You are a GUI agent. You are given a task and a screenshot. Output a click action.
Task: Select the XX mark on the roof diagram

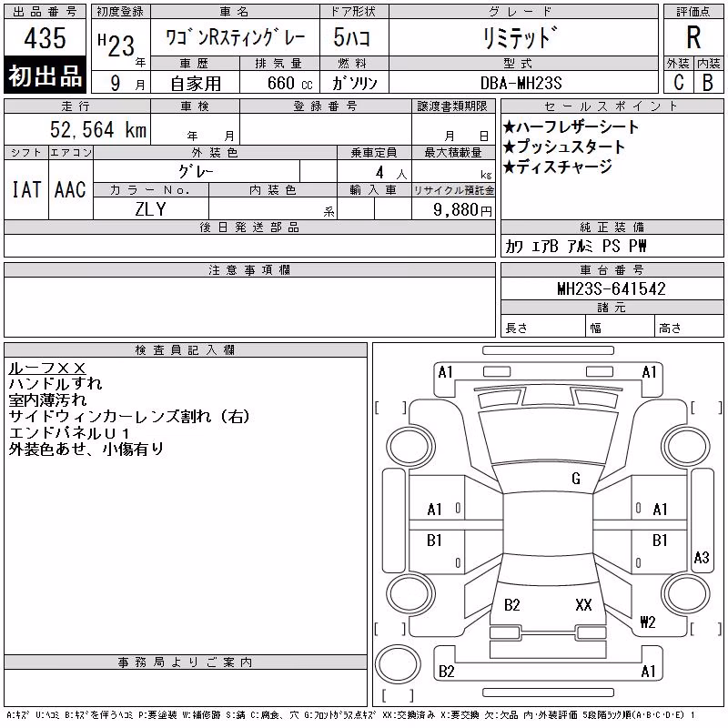pos(583,605)
